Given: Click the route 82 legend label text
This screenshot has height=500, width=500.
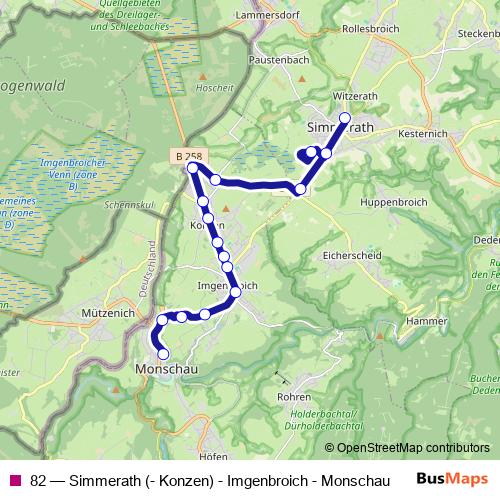Looking at the screenshot, I should click(x=210, y=481).
